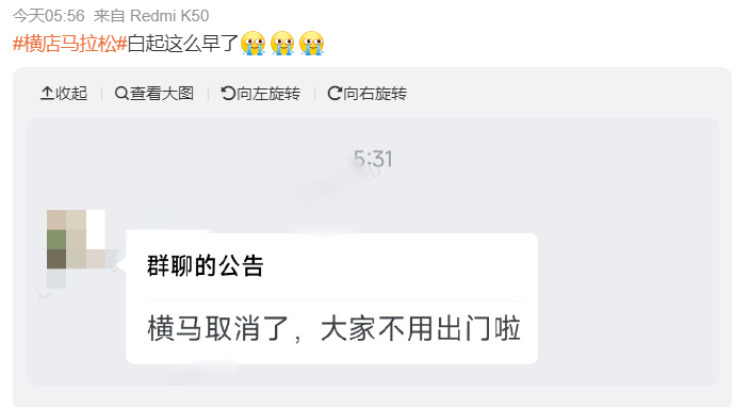The width and height of the screenshot is (750, 407).
Task: Click the magnifier icon beside 查看大图
Action: tap(121, 93)
